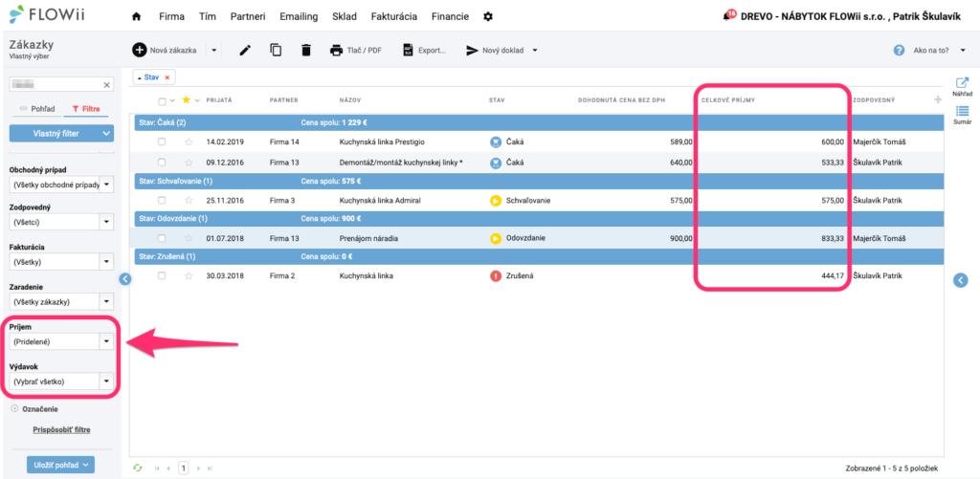Open the notifications bell with badge 16
This screenshot has height=479, width=980.
[727, 15]
